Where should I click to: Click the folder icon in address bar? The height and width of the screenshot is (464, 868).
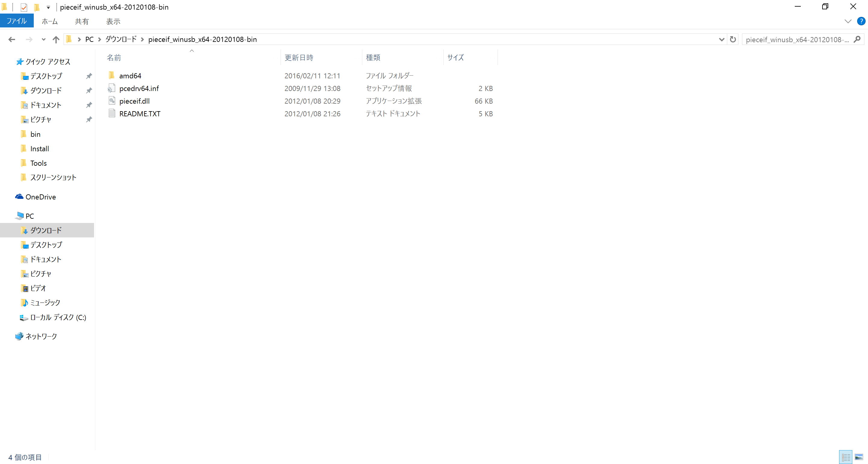point(69,39)
